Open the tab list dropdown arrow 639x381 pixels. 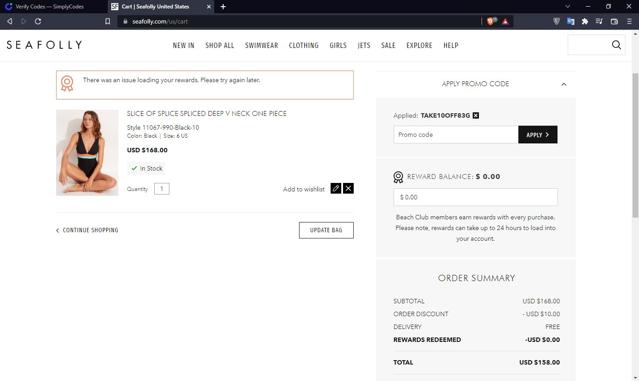pyautogui.click(x=567, y=7)
